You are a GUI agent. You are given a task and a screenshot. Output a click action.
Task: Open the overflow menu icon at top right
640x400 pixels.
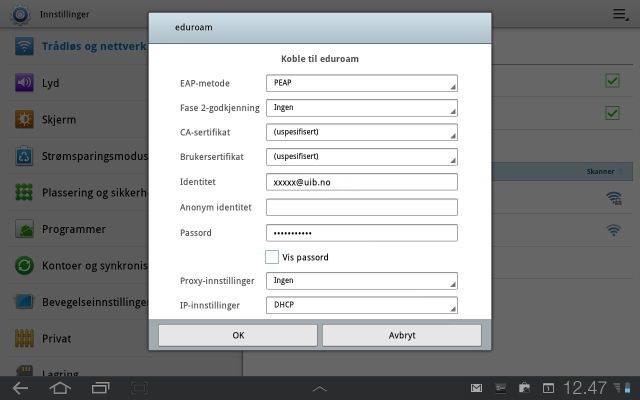tap(619, 14)
